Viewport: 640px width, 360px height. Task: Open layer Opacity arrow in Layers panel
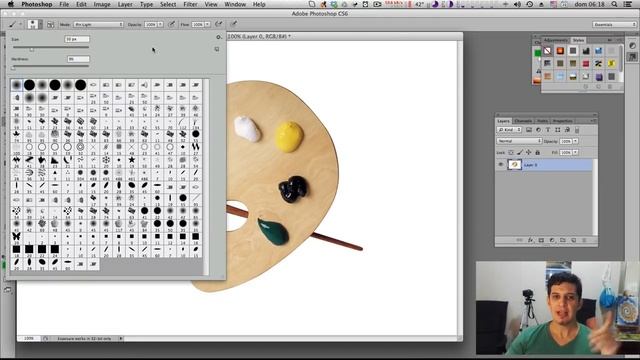point(576,141)
